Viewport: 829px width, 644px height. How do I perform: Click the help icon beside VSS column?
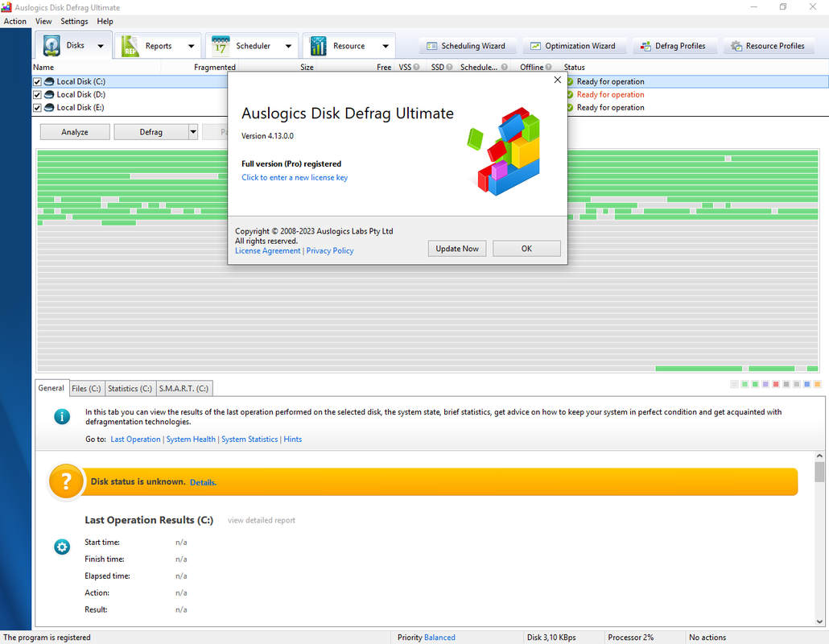417,67
